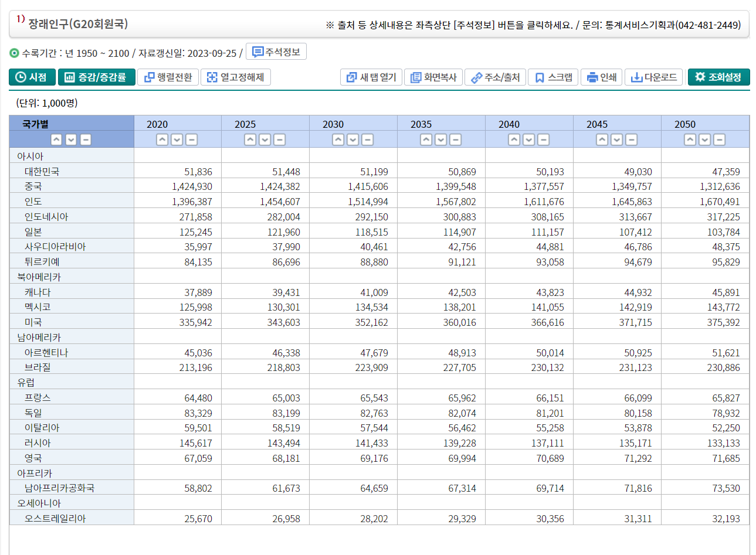This screenshot has width=756, height=555.
Task: Switch rows and columns with 행렬전환
Action: 168,77
